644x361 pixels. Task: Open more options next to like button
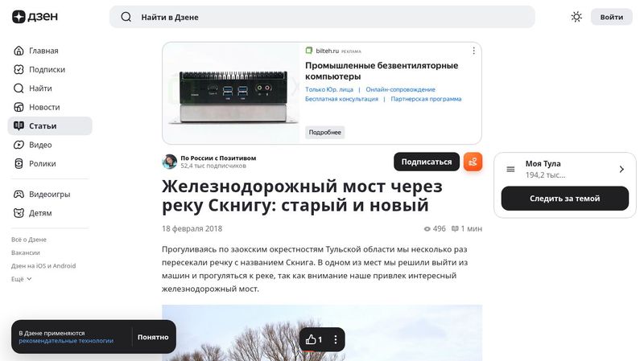click(x=336, y=339)
